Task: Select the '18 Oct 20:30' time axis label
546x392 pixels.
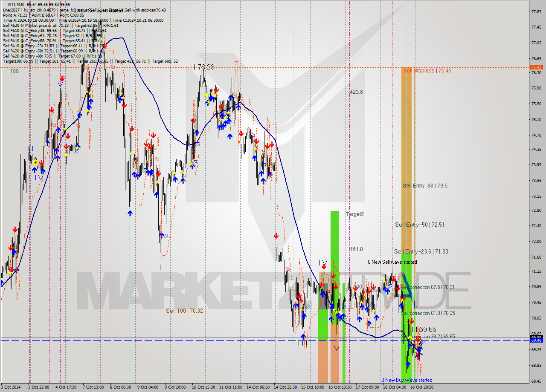Action: (421, 387)
